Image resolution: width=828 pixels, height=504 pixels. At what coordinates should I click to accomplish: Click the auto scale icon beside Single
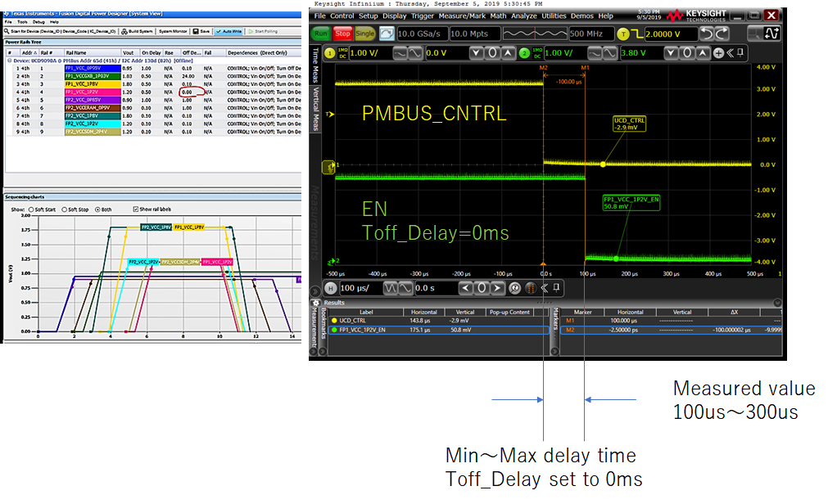coord(387,34)
